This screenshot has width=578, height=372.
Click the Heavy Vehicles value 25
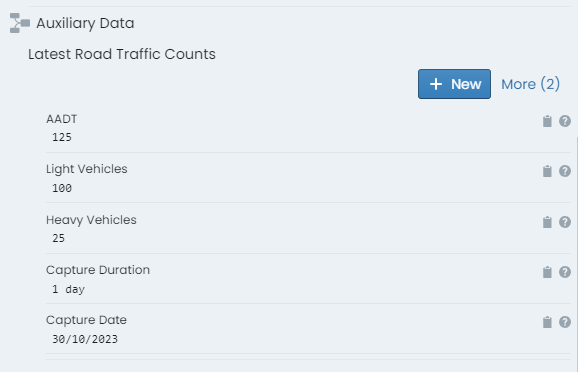(58, 238)
